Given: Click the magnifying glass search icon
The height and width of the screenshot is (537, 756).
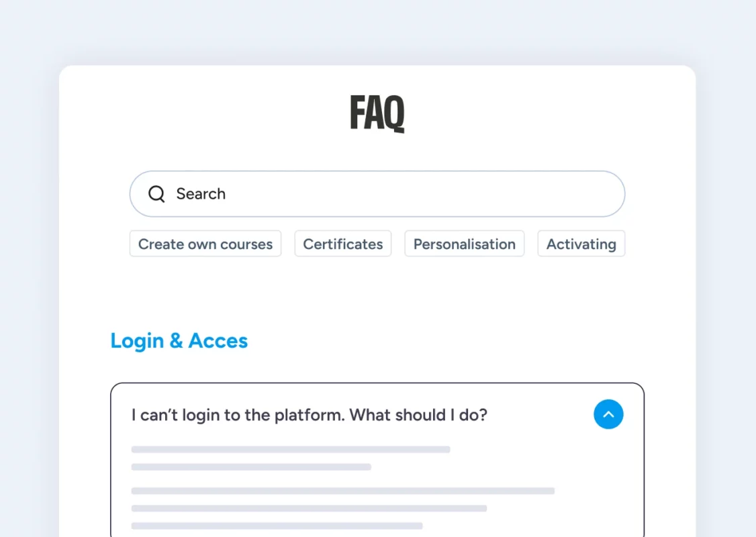Looking at the screenshot, I should (x=156, y=194).
